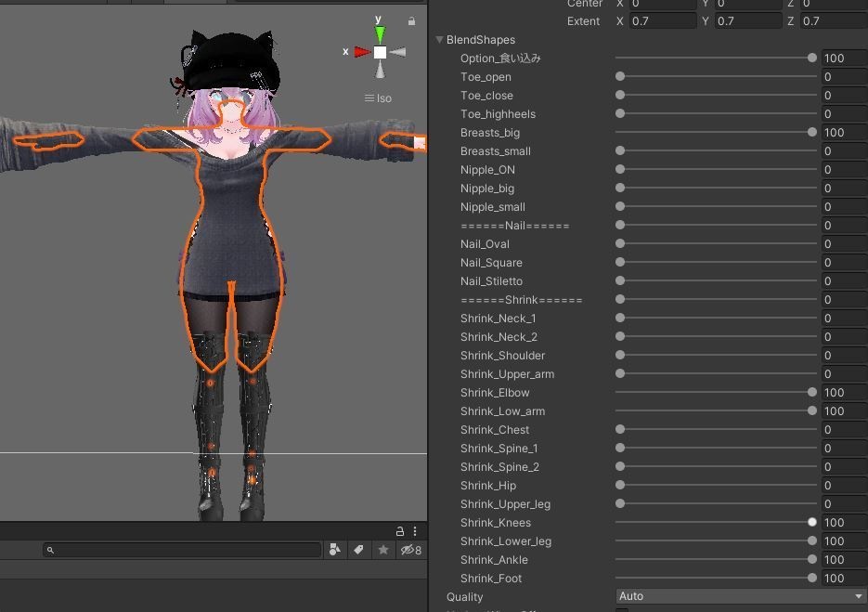This screenshot has width=868, height=612.
Task: Collapse the BlendShapes foldout arrow
Action: coord(439,40)
